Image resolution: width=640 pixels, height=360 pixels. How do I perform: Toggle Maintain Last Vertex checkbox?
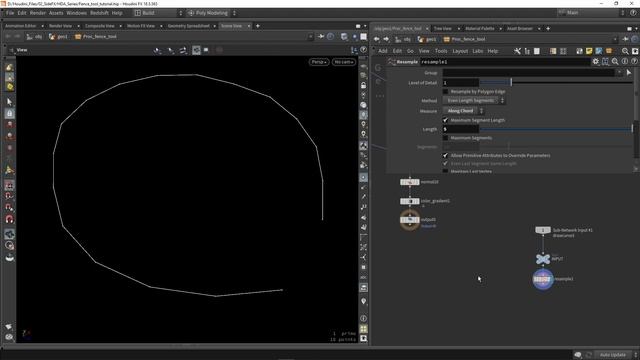click(x=446, y=171)
